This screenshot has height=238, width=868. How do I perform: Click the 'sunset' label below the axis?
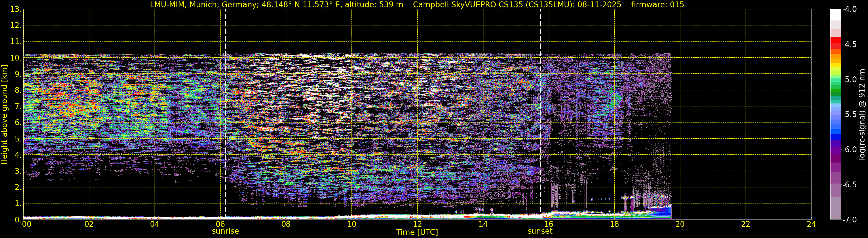pyautogui.click(x=540, y=231)
